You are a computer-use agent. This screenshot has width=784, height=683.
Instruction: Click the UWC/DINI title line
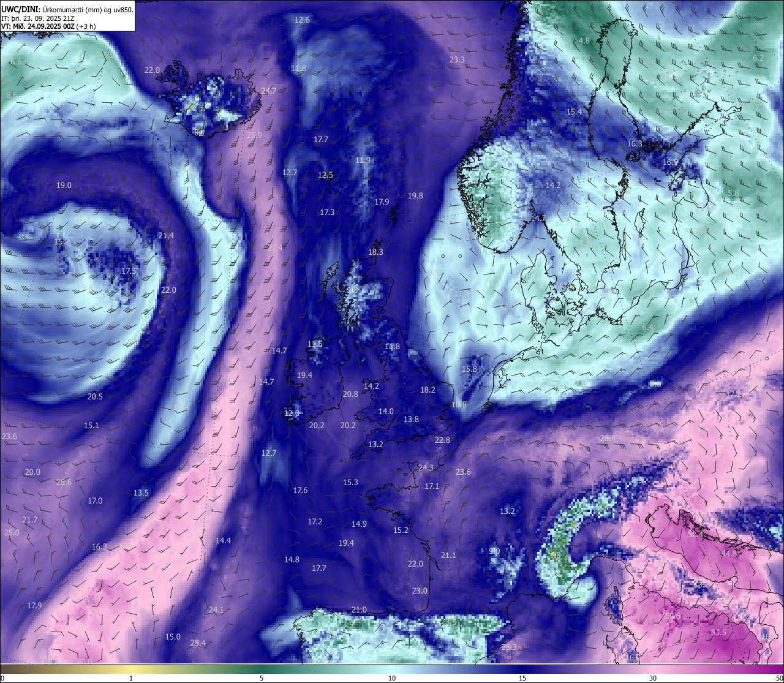[67, 10]
